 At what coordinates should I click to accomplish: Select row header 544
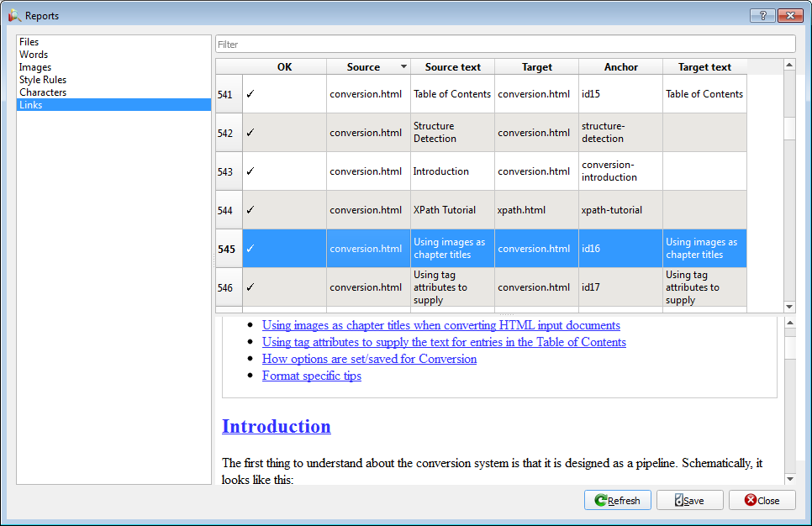(229, 210)
